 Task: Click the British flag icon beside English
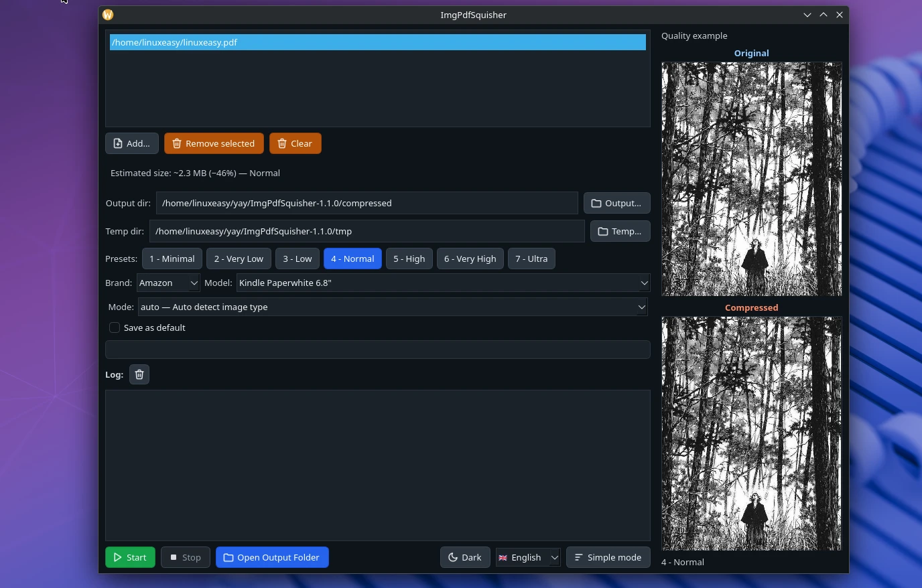click(503, 557)
